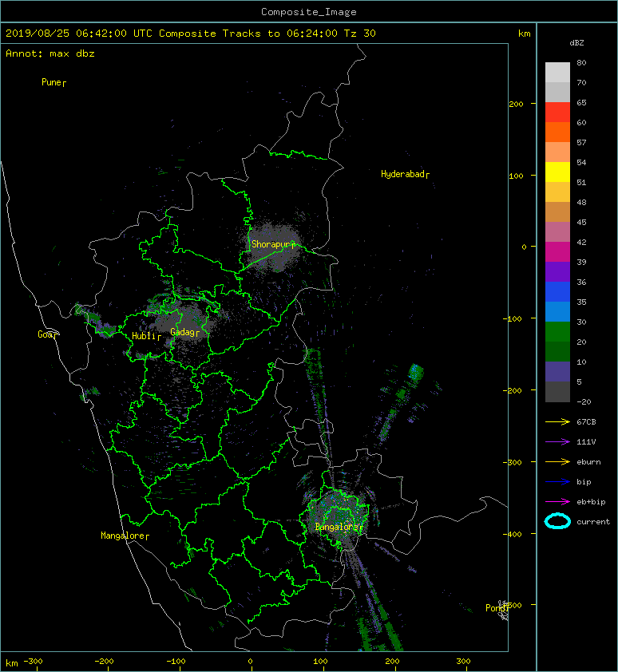Click the Composite_Image title text
The image size is (618, 672).
pos(309,12)
